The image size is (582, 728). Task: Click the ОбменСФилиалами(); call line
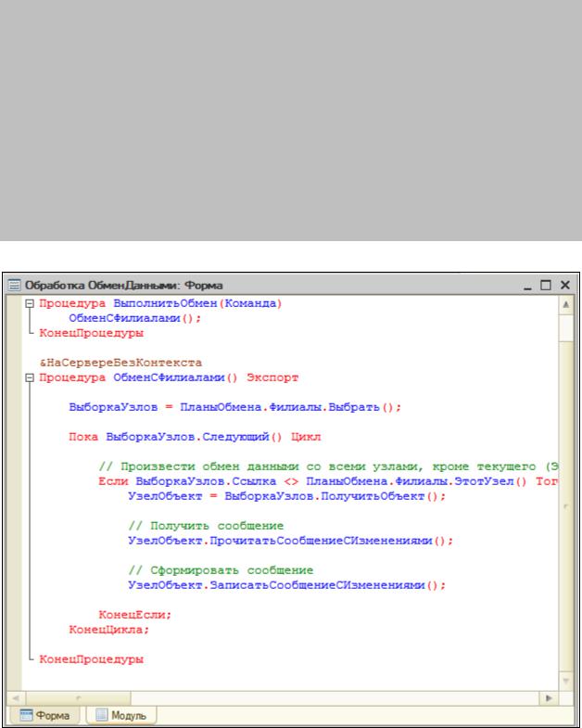point(135,318)
